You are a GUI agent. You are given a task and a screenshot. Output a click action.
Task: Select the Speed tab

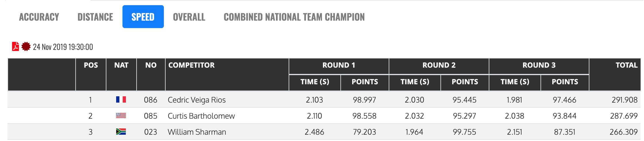pos(143,17)
